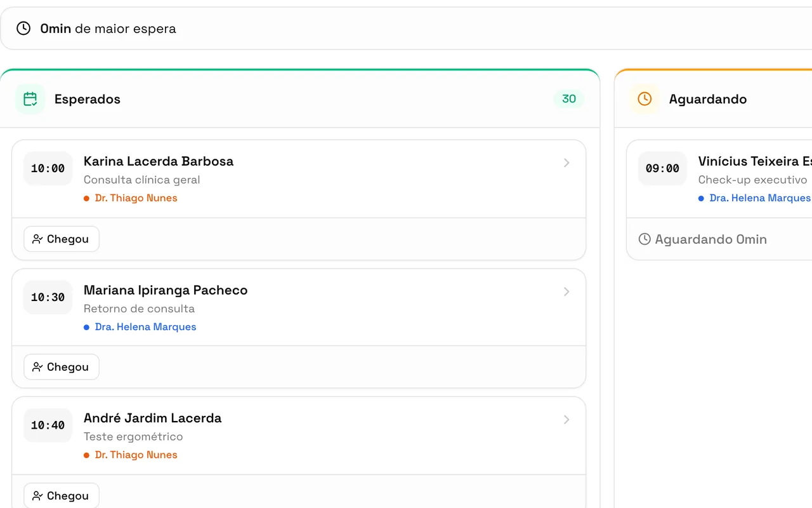Image resolution: width=812 pixels, height=508 pixels.
Task: Mark Mariana Ipiranga Pacheco as Chegou
Action: pyautogui.click(x=62, y=367)
